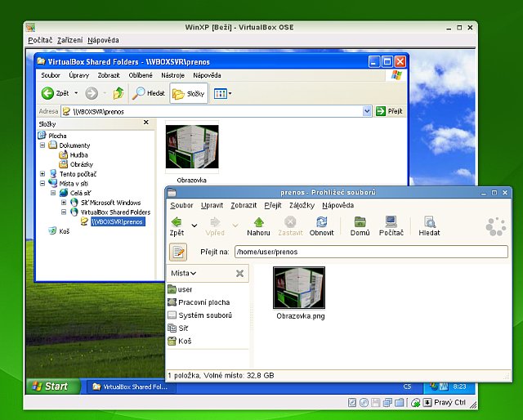Open the VirtualBox Zařízení menu
This screenshot has width=523, height=420.
tap(70, 40)
